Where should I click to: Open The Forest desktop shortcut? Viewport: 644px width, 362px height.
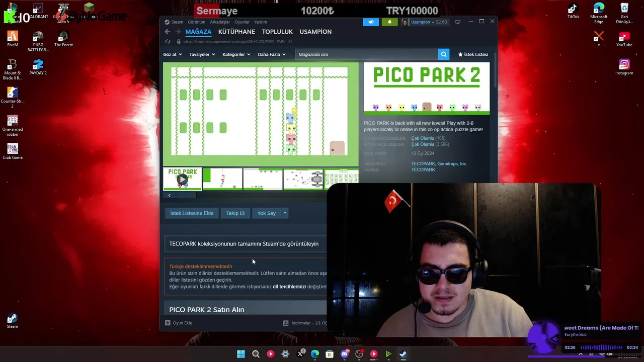click(63, 39)
